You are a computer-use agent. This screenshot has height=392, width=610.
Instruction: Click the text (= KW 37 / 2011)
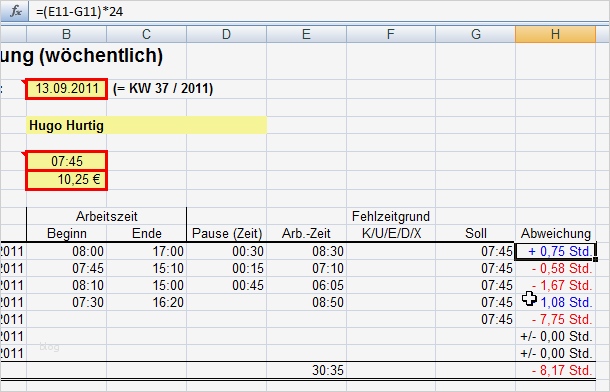pos(163,89)
